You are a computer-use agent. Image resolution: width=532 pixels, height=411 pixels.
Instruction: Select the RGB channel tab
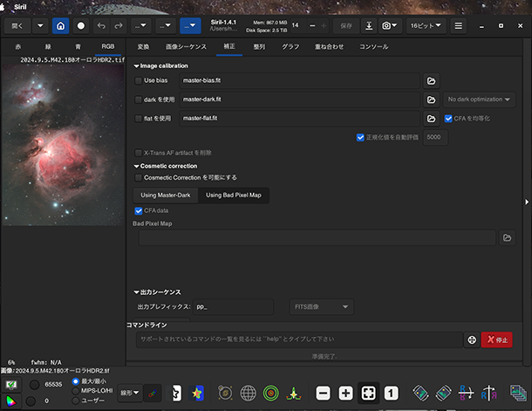(x=107, y=45)
